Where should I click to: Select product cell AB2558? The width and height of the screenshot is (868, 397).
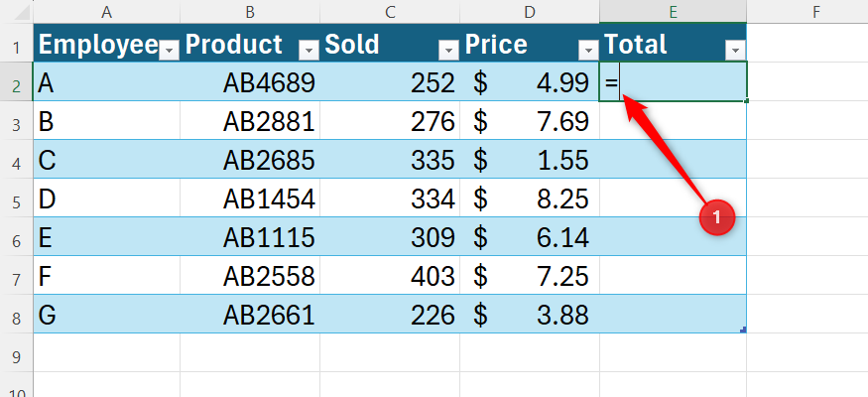[250, 275]
